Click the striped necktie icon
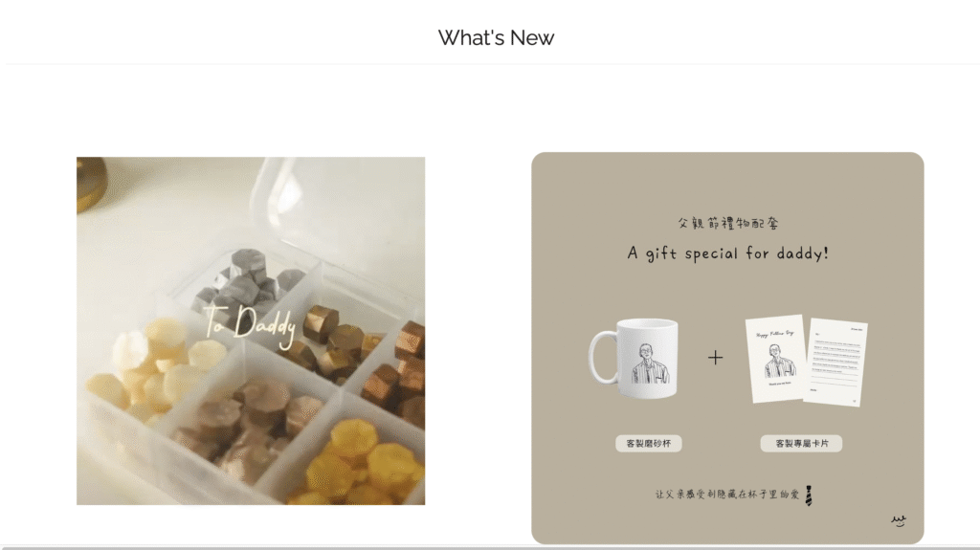The width and height of the screenshot is (980, 550). click(808, 495)
